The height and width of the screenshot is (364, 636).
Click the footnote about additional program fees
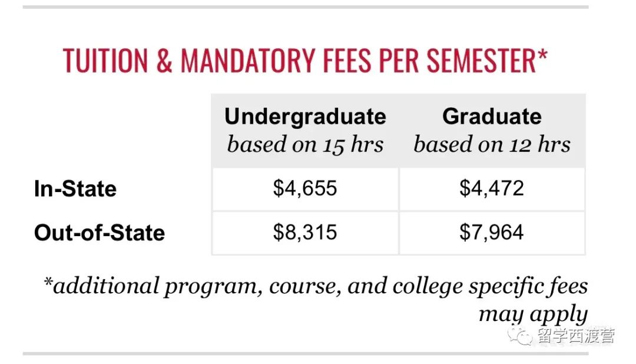tap(316, 300)
